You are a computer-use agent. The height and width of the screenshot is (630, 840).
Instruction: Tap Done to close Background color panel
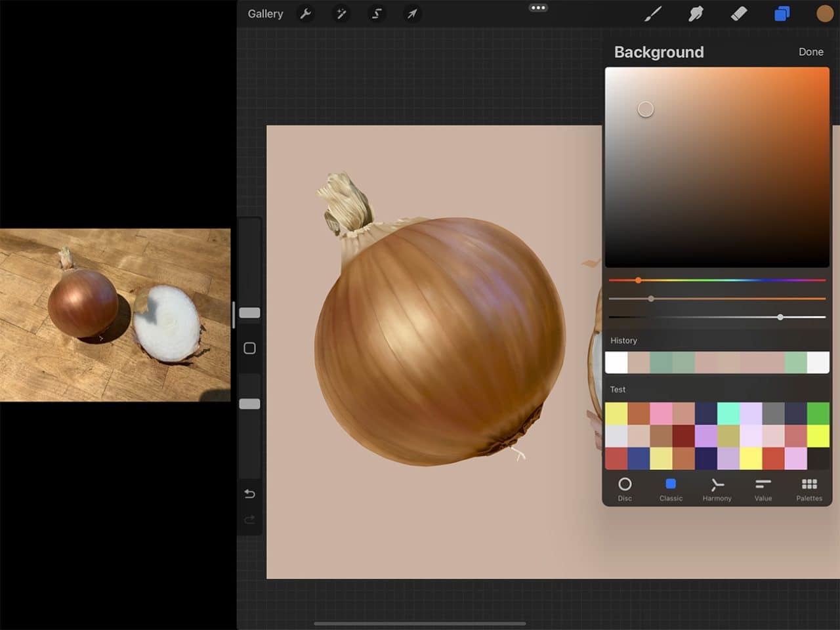coord(811,52)
